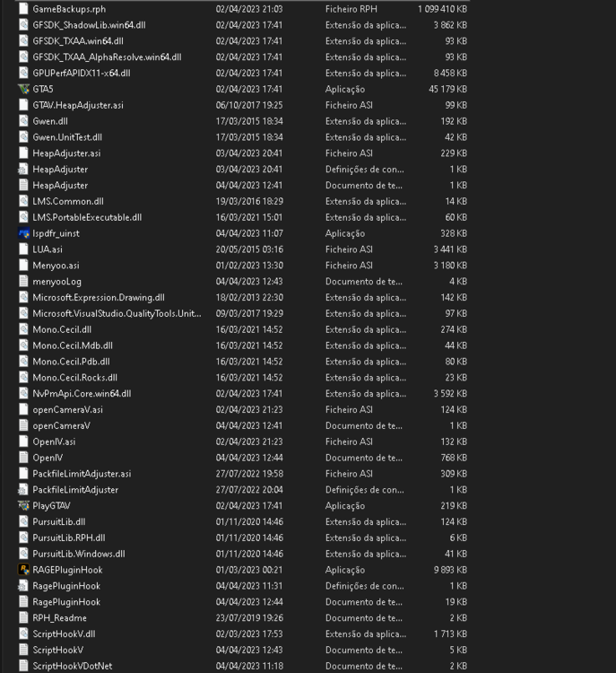Select the Mono.Cecil.Mdb.dll file name
Viewport: 616px width, 673px height.
coord(73,345)
